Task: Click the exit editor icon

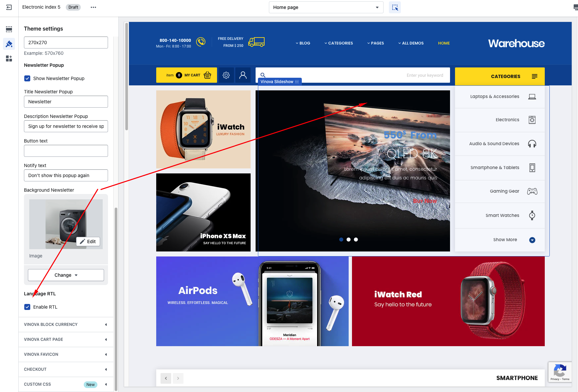Action: tap(9, 7)
